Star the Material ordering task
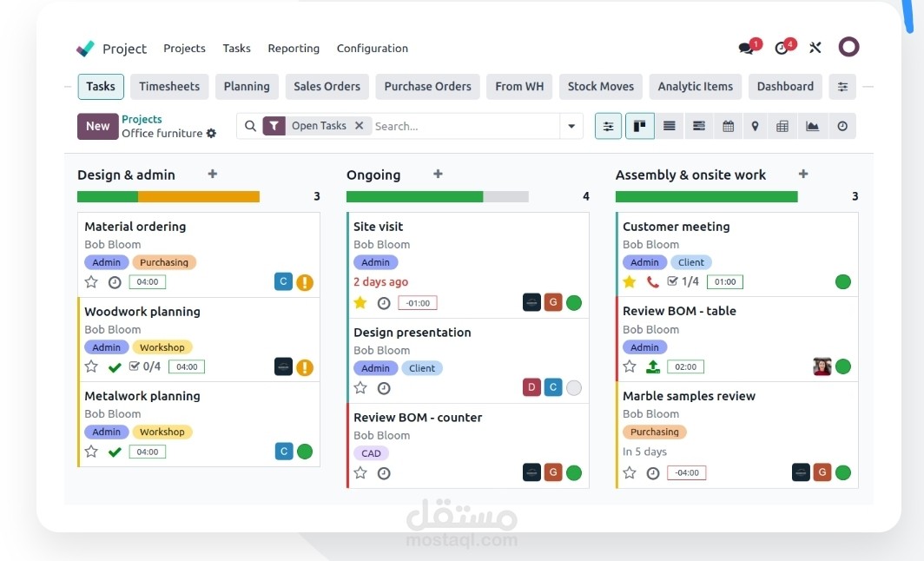 pyautogui.click(x=91, y=281)
